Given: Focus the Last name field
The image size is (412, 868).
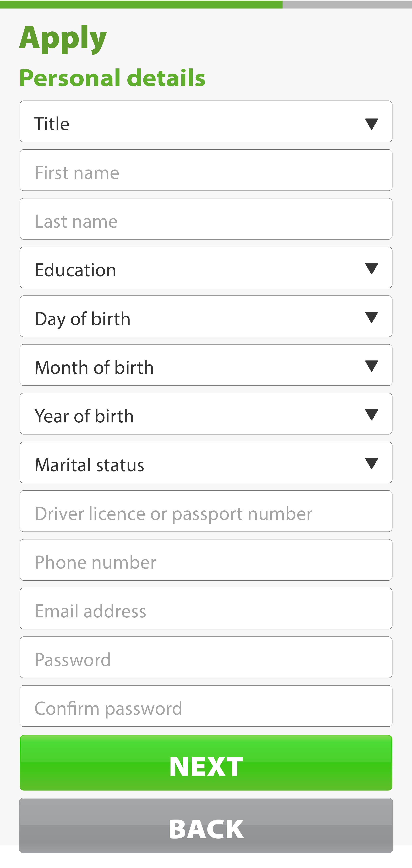Looking at the screenshot, I should pyautogui.click(x=206, y=219).
